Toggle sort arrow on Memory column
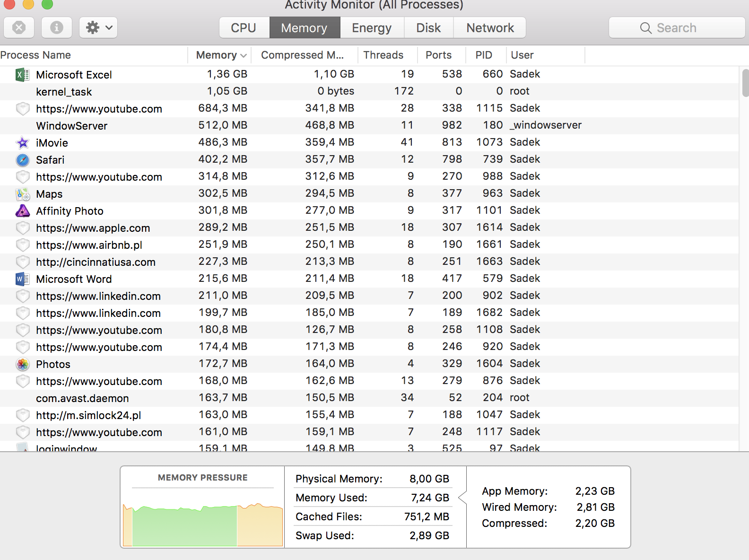The width and height of the screenshot is (749, 560). pyautogui.click(x=244, y=56)
